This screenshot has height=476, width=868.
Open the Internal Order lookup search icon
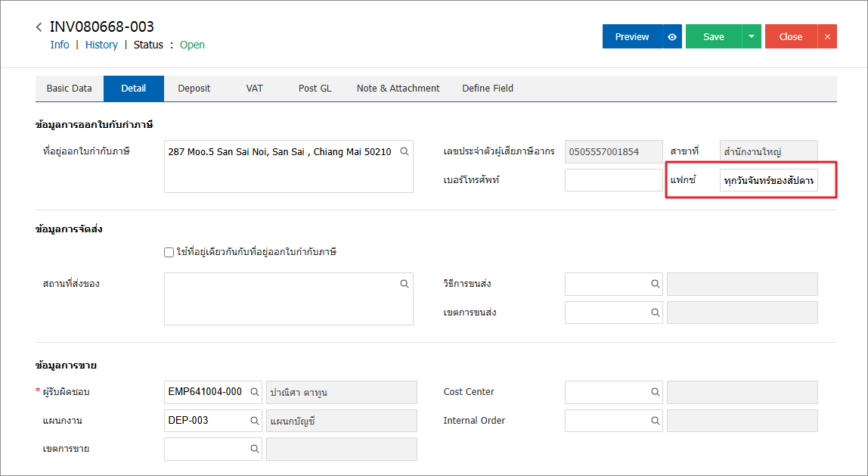coord(655,421)
